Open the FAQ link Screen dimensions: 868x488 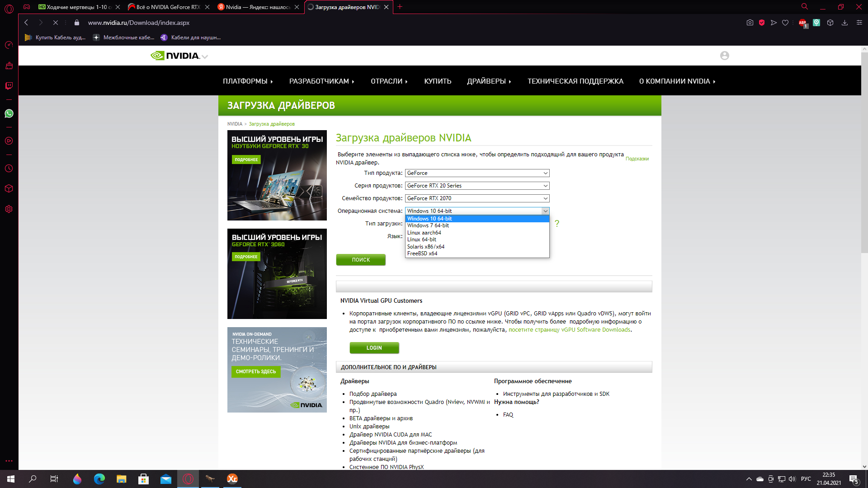(x=508, y=415)
